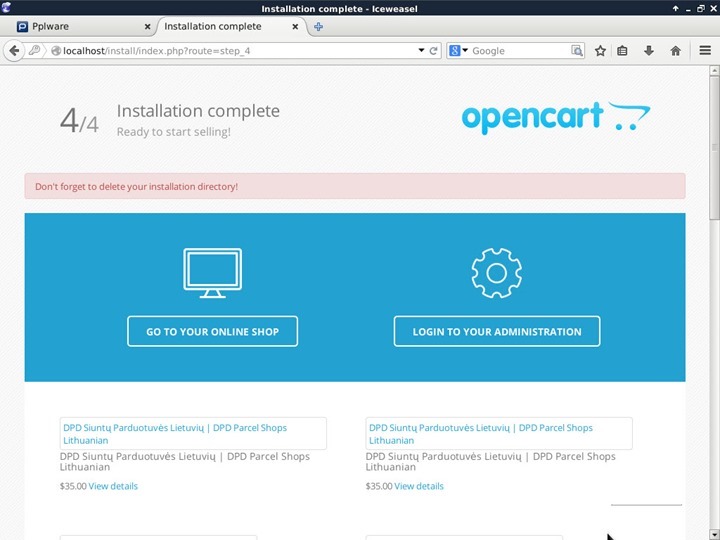Open the Downloads arrow icon

pyautogui.click(x=648, y=51)
